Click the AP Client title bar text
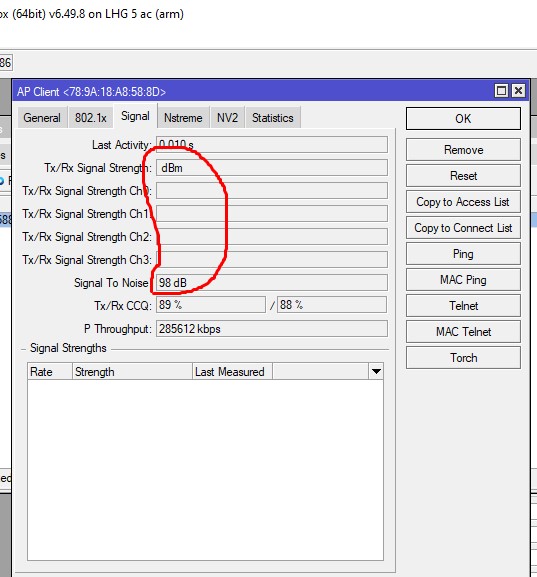Screen dimensions: 537x577 [91, 92]
